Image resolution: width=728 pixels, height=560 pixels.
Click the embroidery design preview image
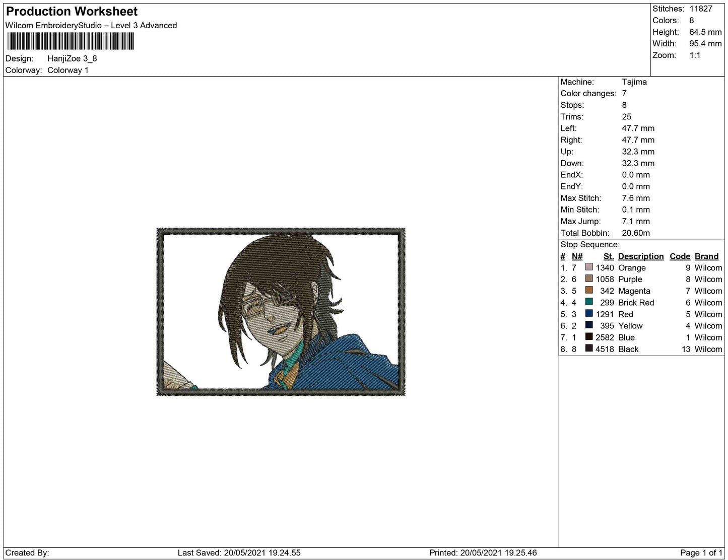pos(281,312)
